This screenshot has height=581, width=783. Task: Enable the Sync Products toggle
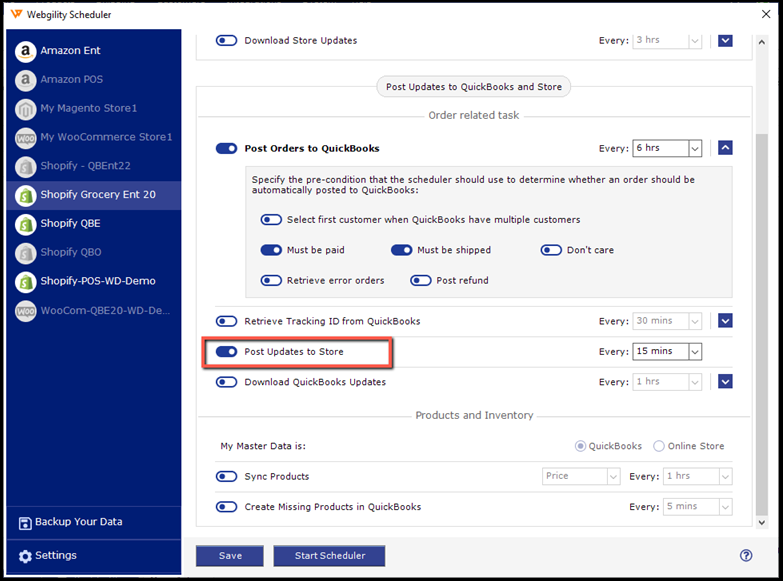[226, 477]
